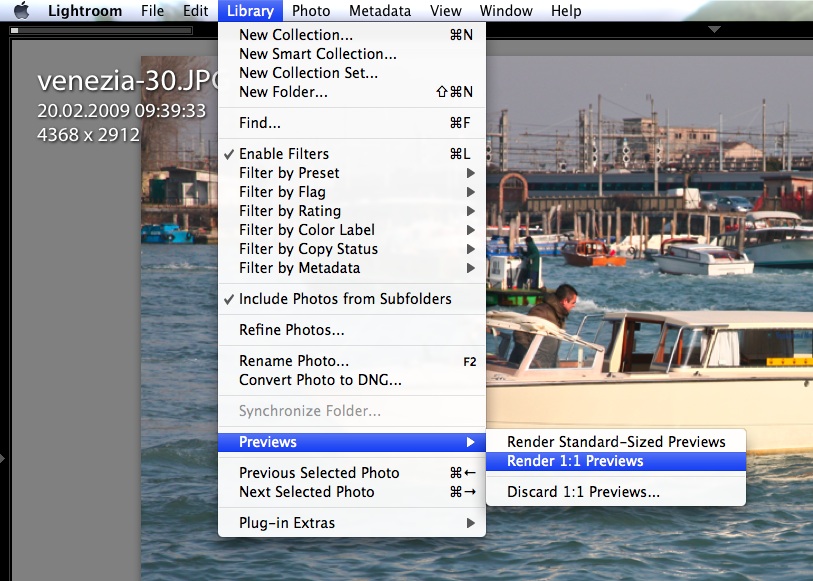Select Discard 1:1 Previews option

(x=583, y=492)
